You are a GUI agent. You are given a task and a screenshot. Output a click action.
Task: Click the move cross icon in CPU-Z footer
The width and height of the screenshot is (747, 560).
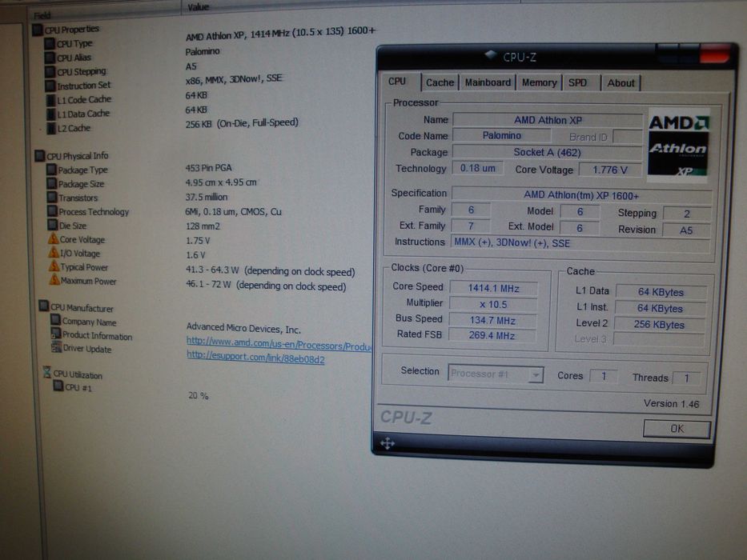click(x=387, y=444)
